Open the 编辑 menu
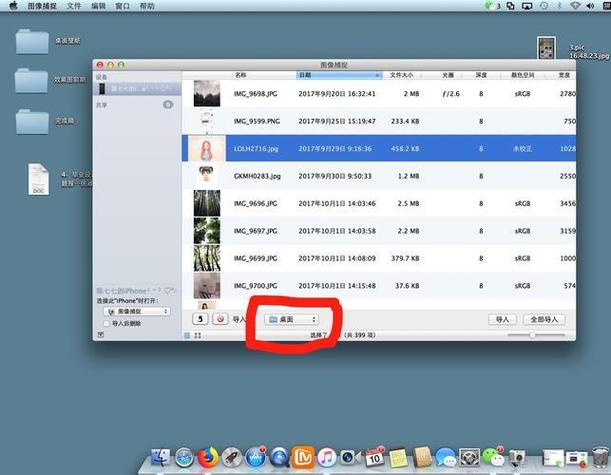The height and width of the screenshot is (475, 611). (99, 6)
